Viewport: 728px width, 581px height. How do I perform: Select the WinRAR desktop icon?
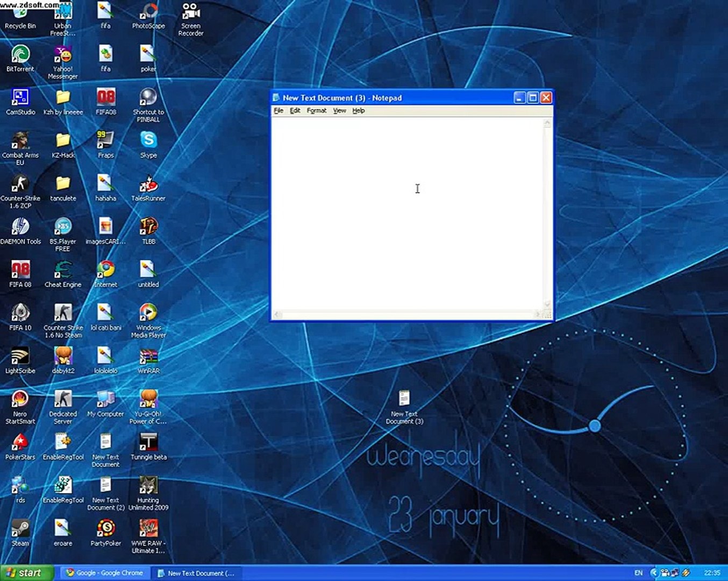[x=148, y=360]
